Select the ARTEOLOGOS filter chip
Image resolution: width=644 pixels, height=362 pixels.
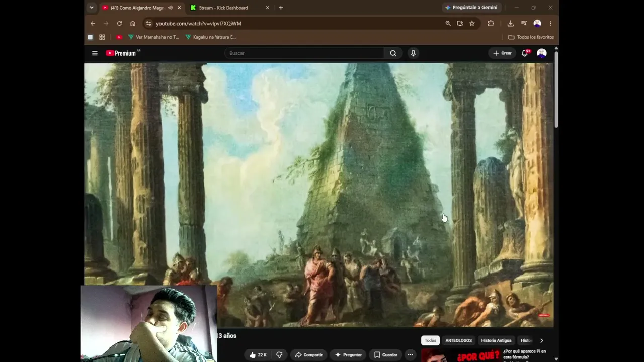(459, 340)
